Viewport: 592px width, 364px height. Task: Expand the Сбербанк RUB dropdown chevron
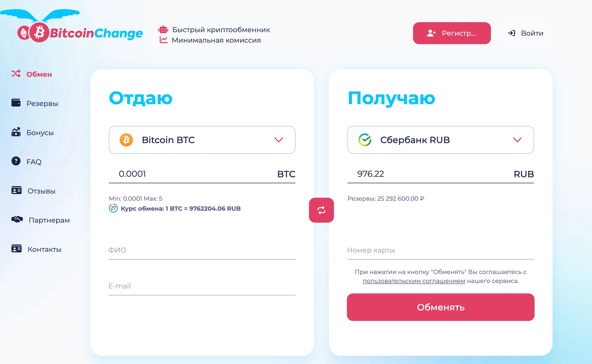click(x=517, y=140)
